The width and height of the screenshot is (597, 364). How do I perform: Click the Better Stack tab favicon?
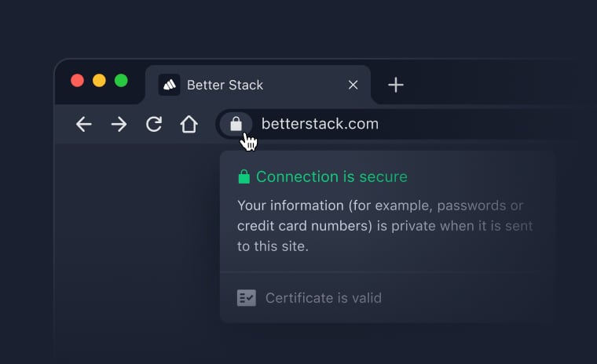(x=169, y=85)
